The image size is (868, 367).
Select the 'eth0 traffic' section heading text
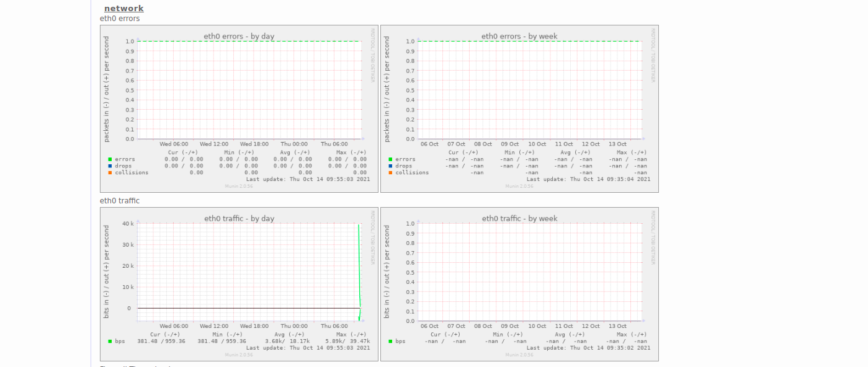click(x=120, y=201)
